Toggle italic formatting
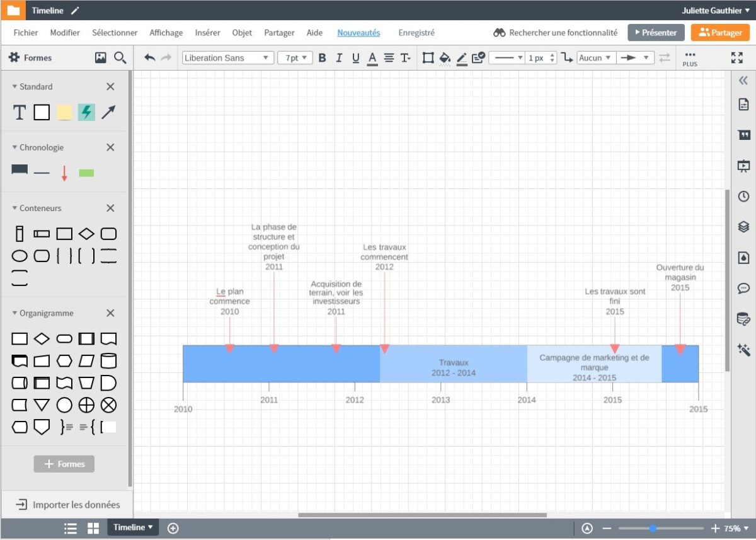Screen dimensions: 756x540 coord(339,57)
